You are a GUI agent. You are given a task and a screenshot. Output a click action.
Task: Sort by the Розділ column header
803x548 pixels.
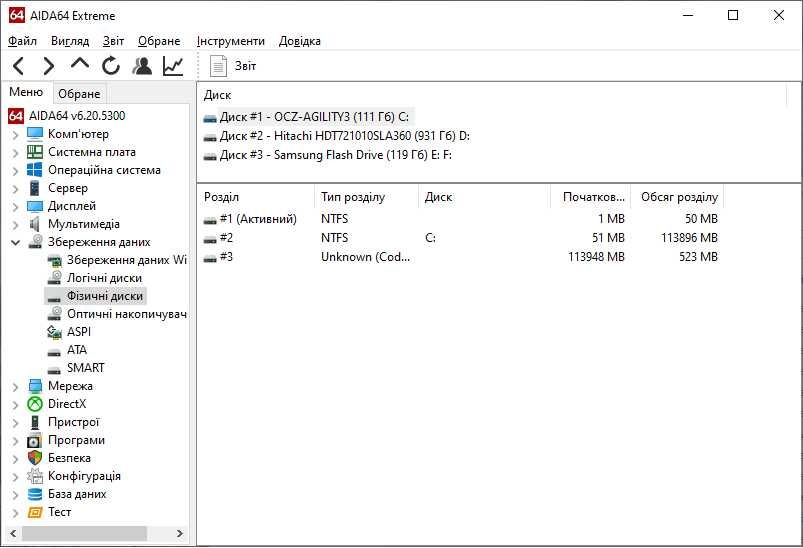256,197
